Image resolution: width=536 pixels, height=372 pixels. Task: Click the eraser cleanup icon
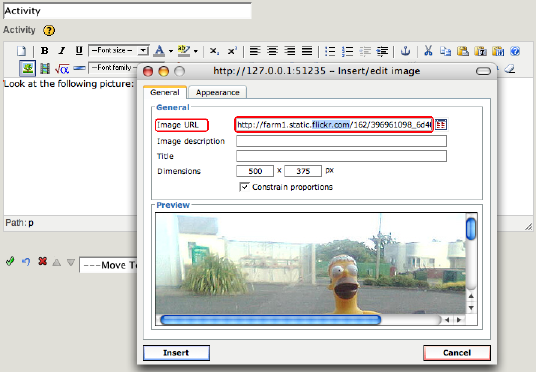click(x=509, y=69)
